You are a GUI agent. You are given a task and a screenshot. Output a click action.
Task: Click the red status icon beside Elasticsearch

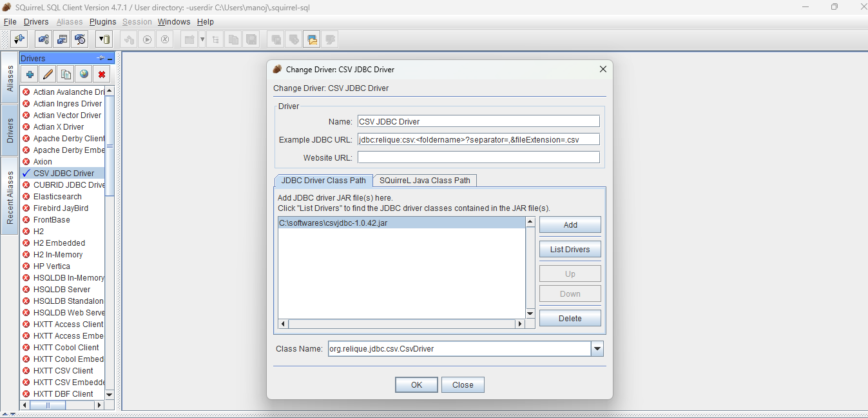[26, 196]
